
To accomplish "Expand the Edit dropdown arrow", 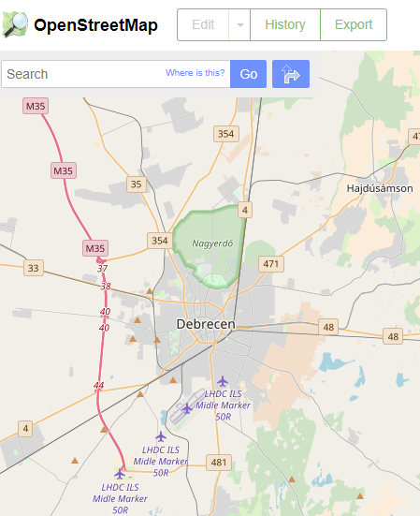I will [x=239, y=25].
